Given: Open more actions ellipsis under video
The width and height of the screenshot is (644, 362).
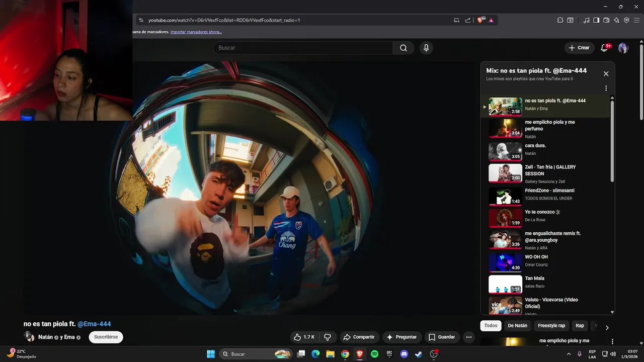Looking at the screenshot, I should [469, 337].
